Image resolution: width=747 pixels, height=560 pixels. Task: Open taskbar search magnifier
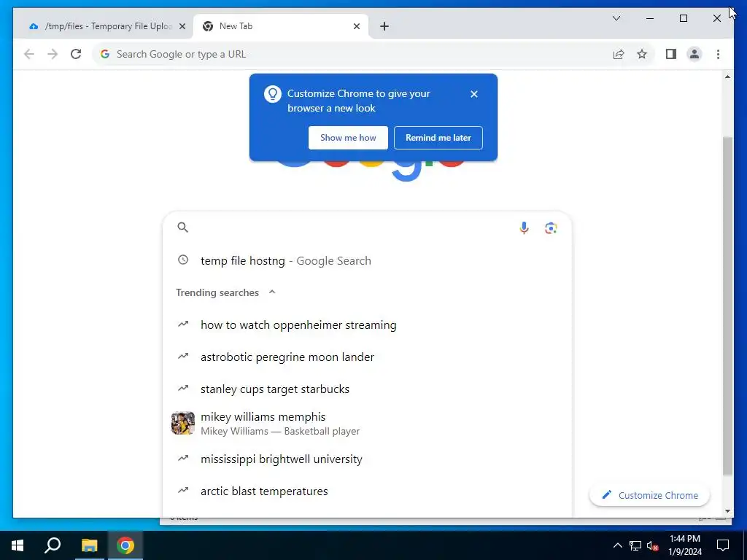coord(53,545)
